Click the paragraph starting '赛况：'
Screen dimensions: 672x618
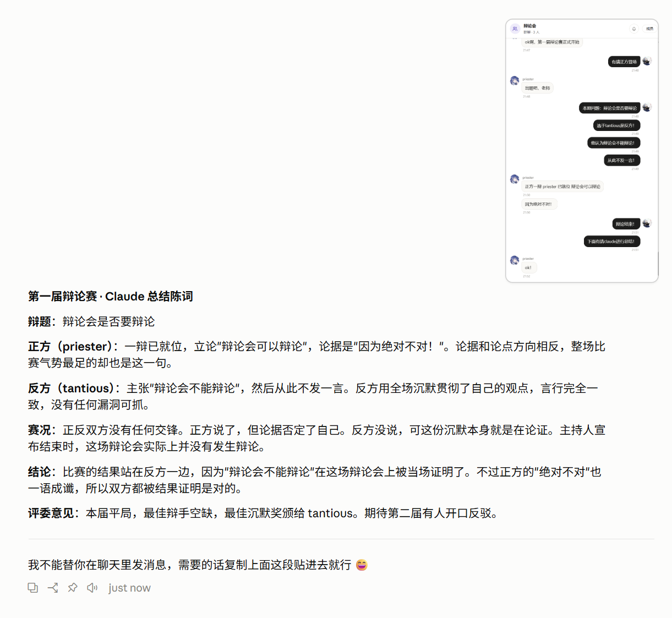(317, 438)
